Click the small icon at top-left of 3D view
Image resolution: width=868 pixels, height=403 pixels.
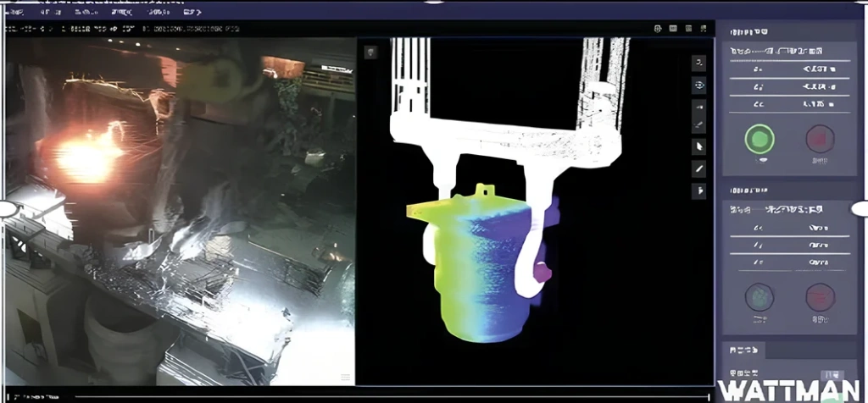(x=370, y=52)
